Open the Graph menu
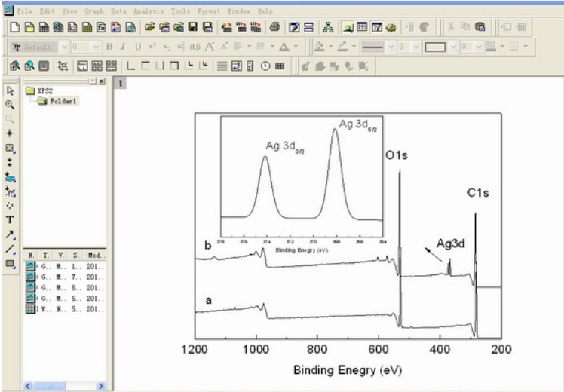The image size is (564, 392). (94, 11)
